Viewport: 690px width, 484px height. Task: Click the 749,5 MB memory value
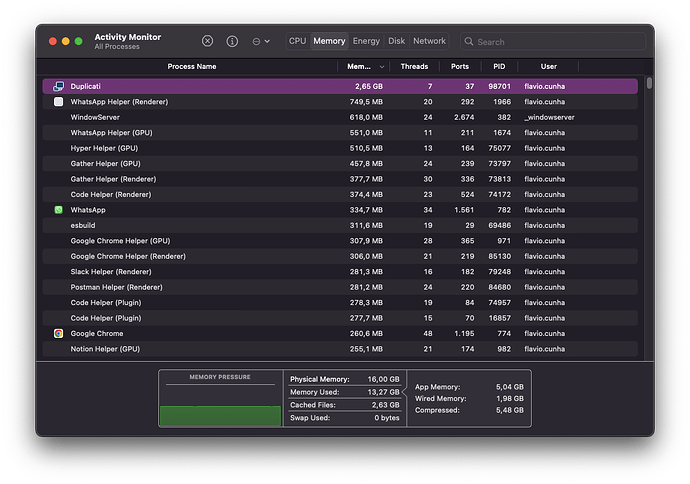pyautogui.click(x=366, y=102)
